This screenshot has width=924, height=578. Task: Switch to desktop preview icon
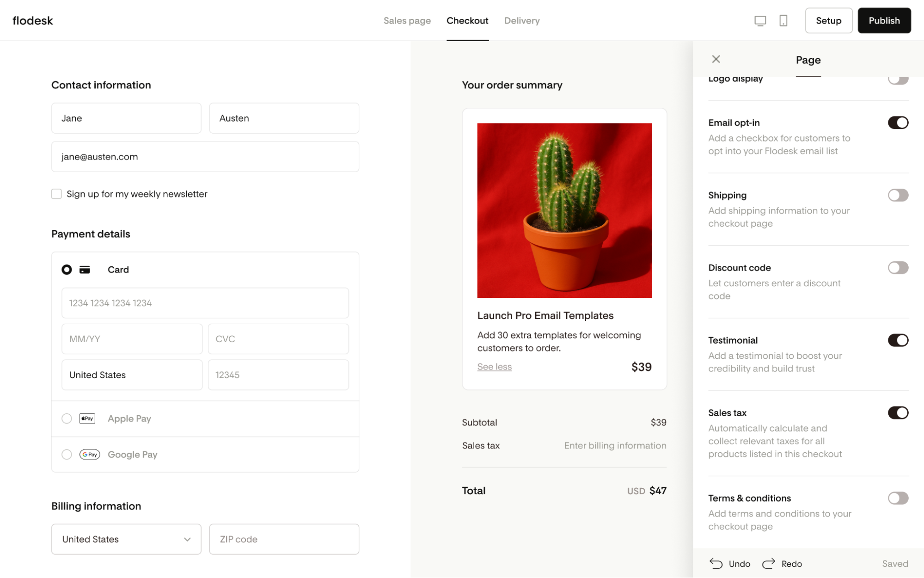pos(760,21)
